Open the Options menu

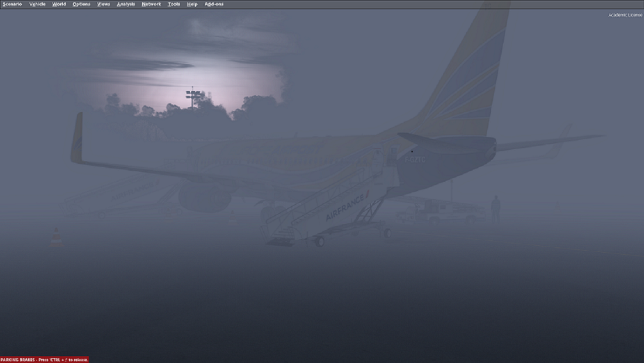[x=81, y=4]
